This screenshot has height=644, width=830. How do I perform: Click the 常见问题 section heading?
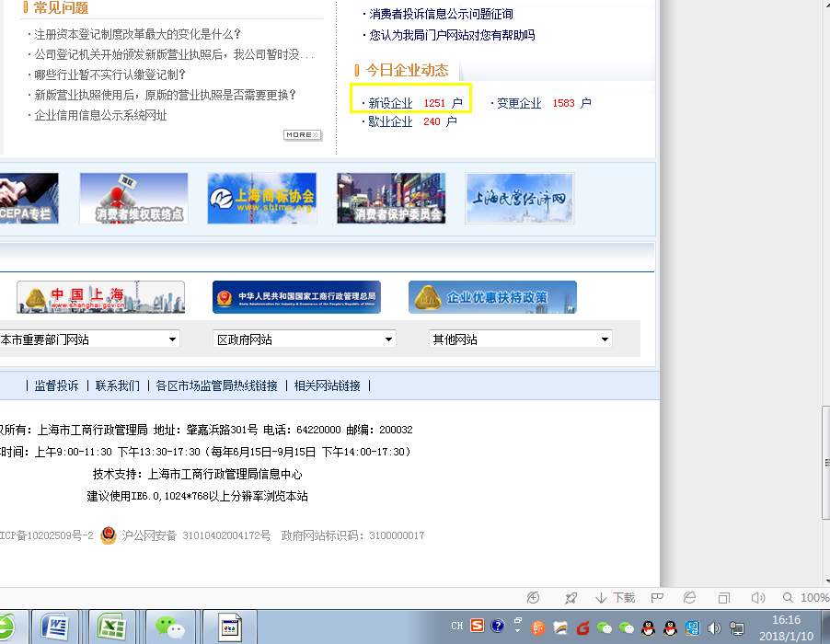[x=61, y=7]
